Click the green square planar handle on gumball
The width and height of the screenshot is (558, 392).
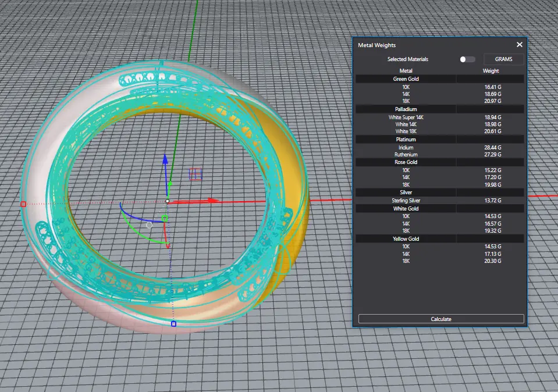pyautogui.click(x=165, y=219)
